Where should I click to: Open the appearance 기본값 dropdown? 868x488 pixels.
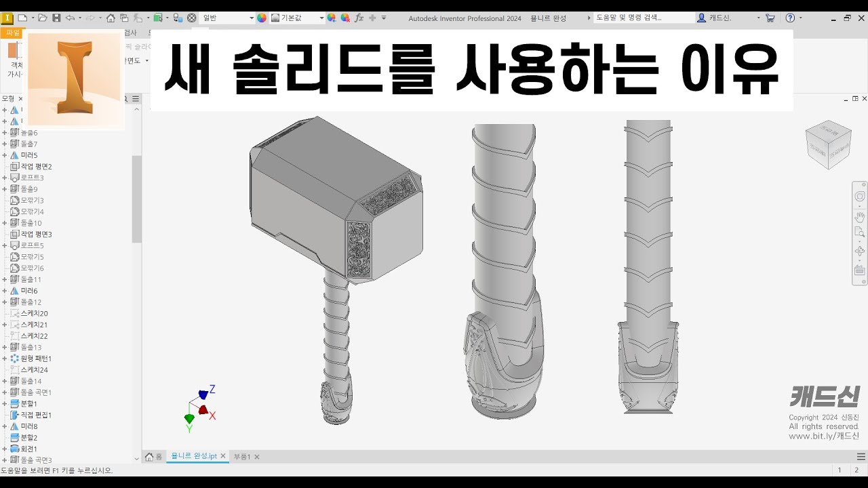(298, 18)
